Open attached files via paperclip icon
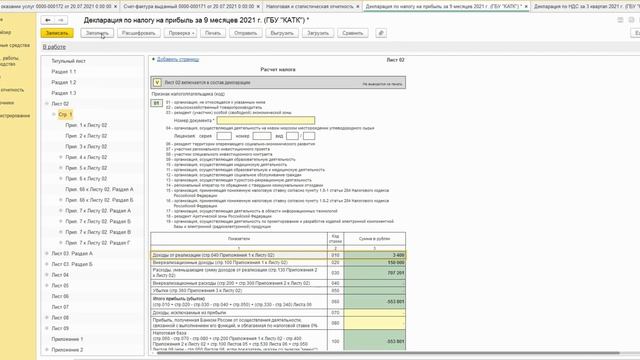The width and height of the screenshot is (640, 360). point(381,33)
